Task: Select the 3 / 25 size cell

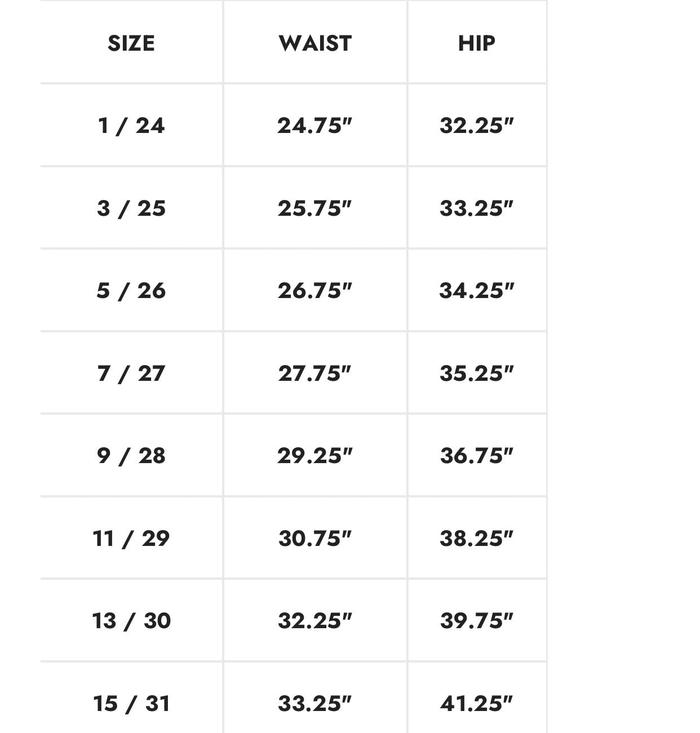Action: pyautogui.click(x=131, y=208)
